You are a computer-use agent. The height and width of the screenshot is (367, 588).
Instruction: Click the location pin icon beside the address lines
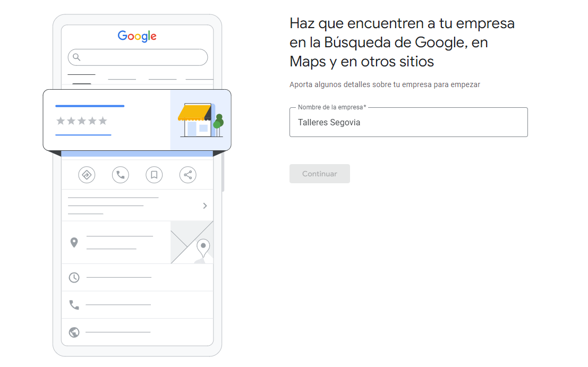(74, 243)
